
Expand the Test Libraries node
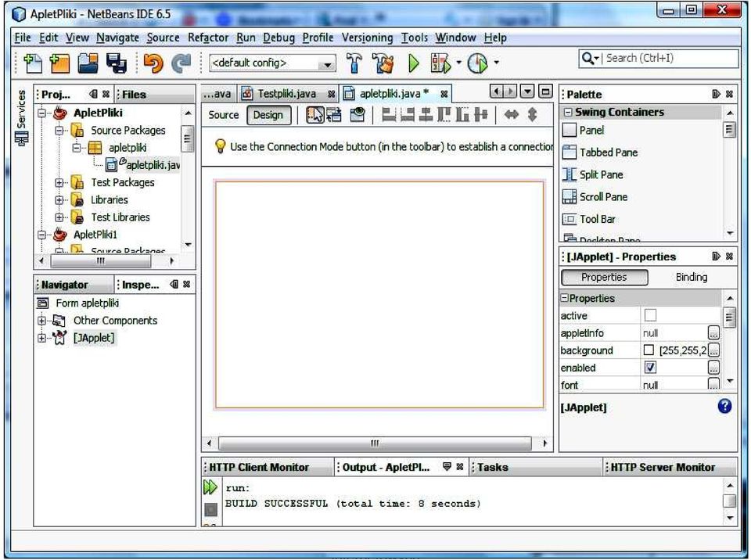pyautogui.click(x=59, y=217)
